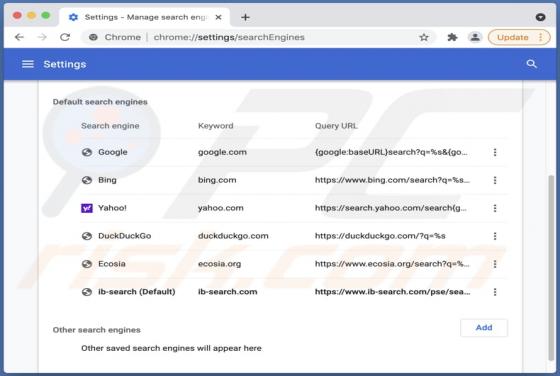The width and height of the screenshot is (560, 376).
Task: Click the Query URL column header
Action: click(336, 126)
